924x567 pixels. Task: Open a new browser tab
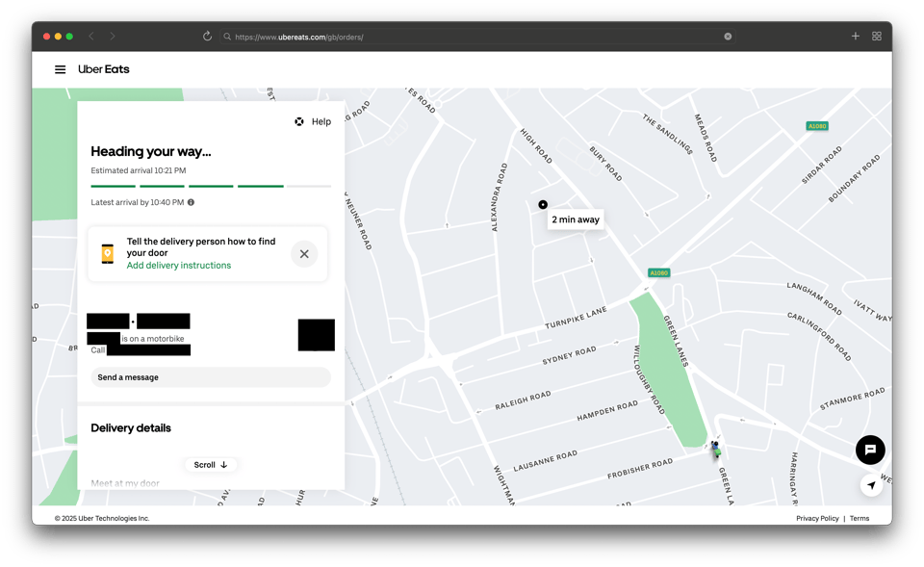pyautogui.click(x=855, y=37)
